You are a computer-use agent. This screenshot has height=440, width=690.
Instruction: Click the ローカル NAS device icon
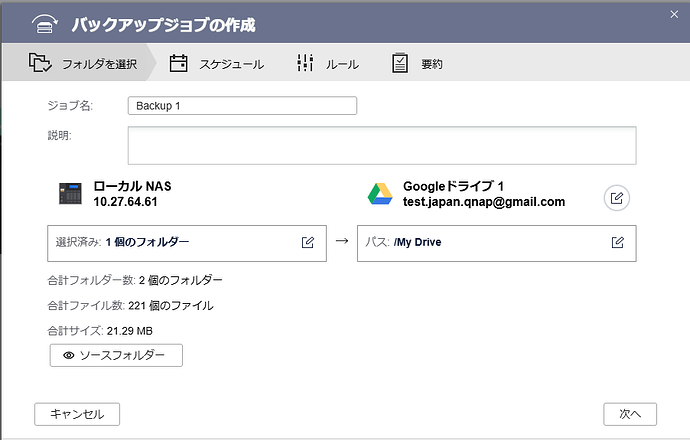69,194
